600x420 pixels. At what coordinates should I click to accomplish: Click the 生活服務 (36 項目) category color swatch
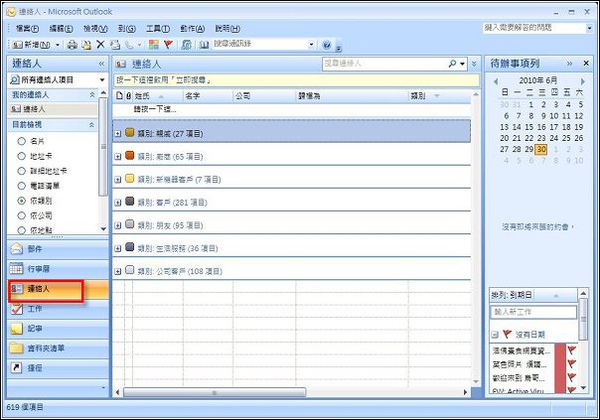[x=130, y=247]
